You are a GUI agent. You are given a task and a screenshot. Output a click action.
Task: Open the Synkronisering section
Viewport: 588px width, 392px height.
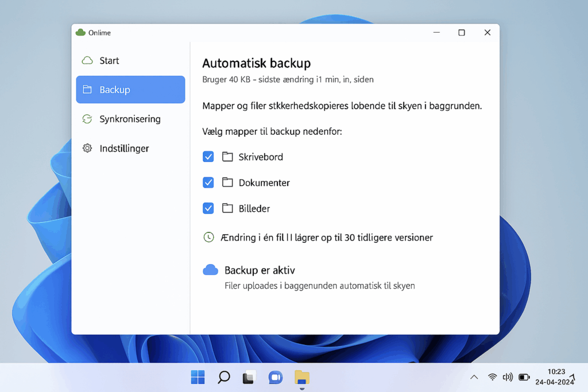tap(128, 119)
